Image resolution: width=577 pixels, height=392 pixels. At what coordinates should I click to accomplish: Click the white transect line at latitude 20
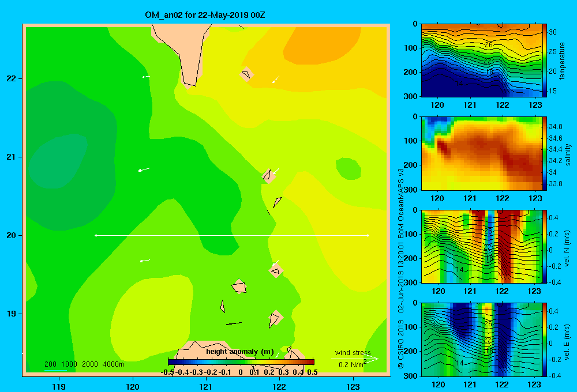click(x=232, y=235)
